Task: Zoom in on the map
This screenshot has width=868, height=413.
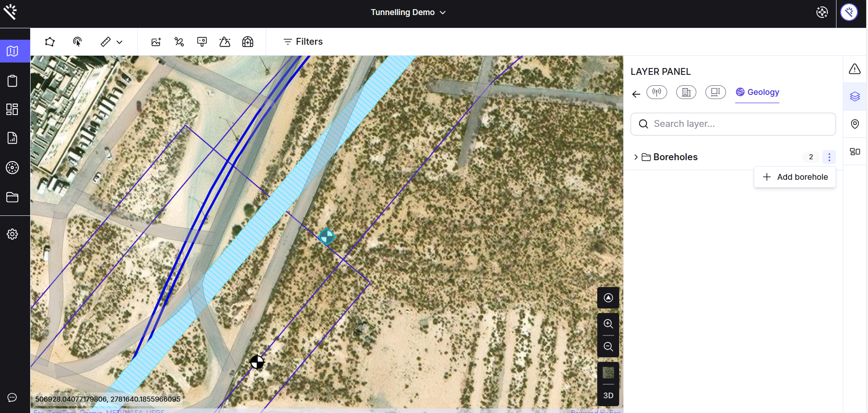Action: (608, 324)
